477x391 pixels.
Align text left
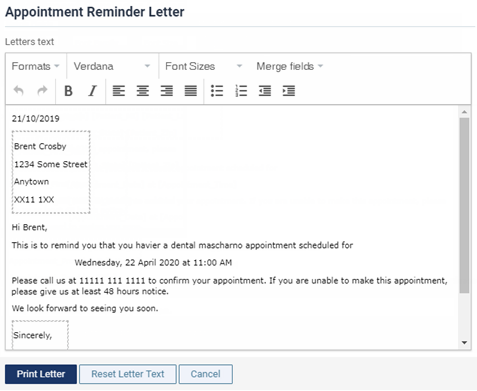(119, 91)
